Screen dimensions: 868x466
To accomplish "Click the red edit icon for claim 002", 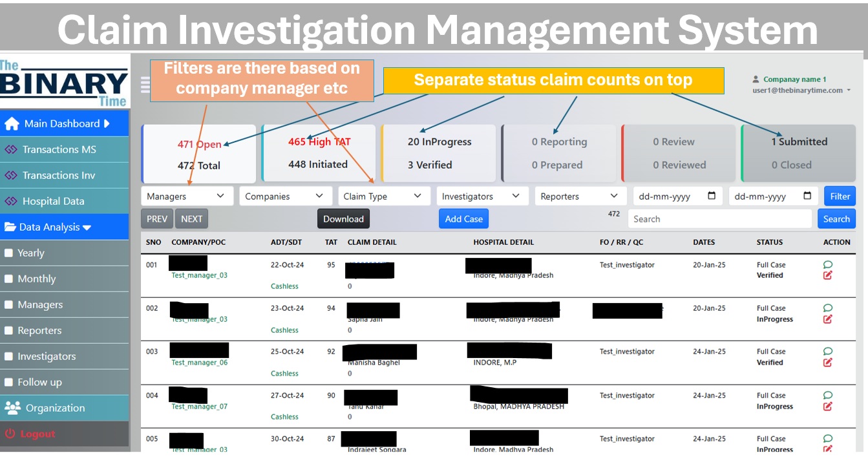I will [827, 318].
